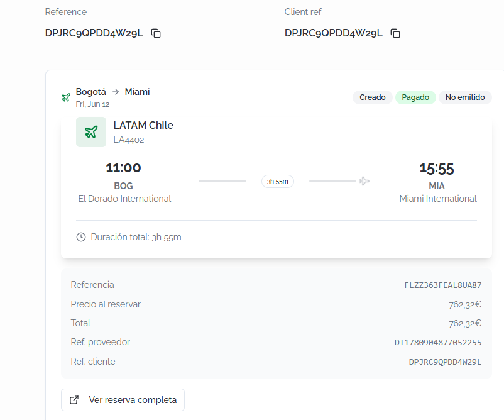Click the Total label

(80, 323)
